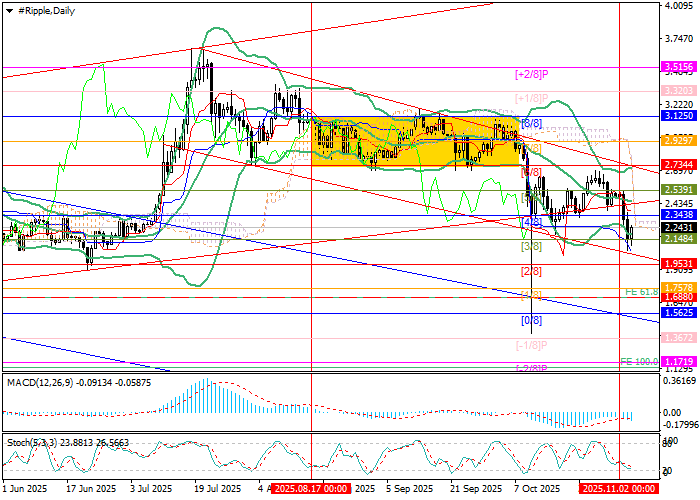
Task: Click the olive 2.1484 price label
Action: (x=679, y=239)
